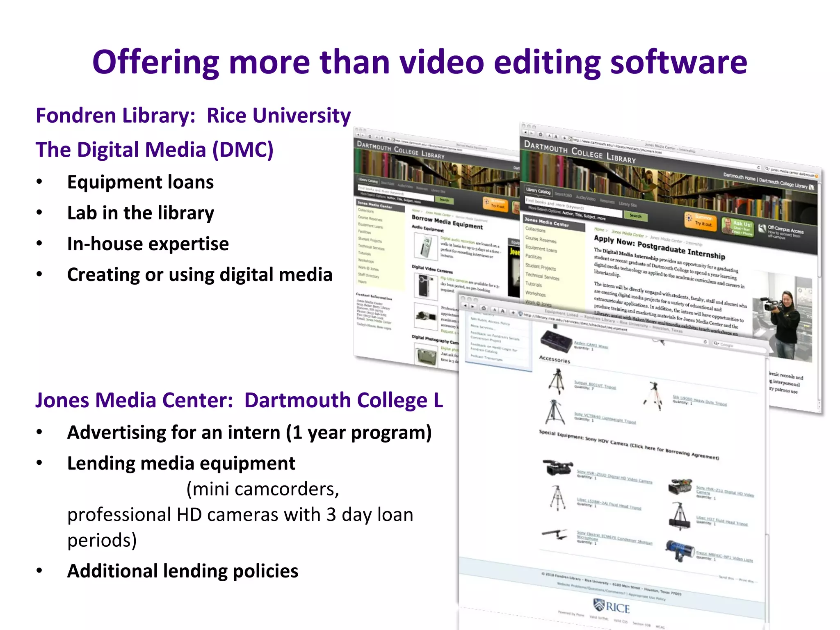The image size is (840, 630).
Task: Click the Sony shotgun microphone image
Action: click(x=555, y=534)
